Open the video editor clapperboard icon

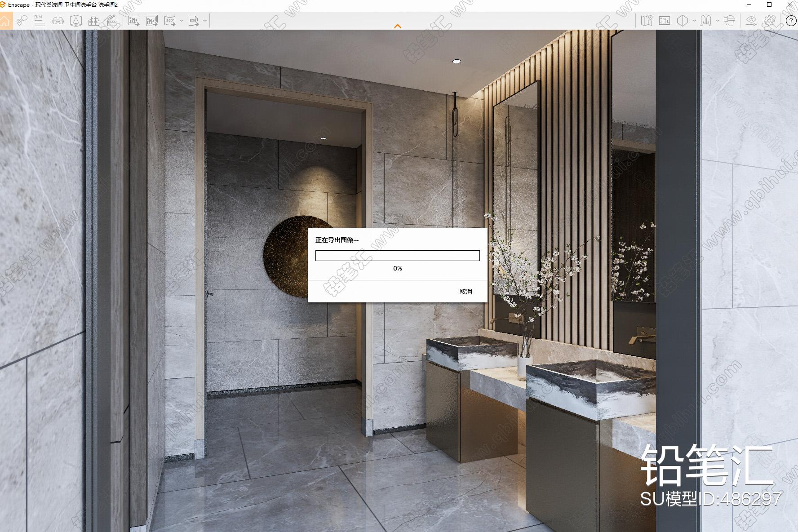[111, 21]
